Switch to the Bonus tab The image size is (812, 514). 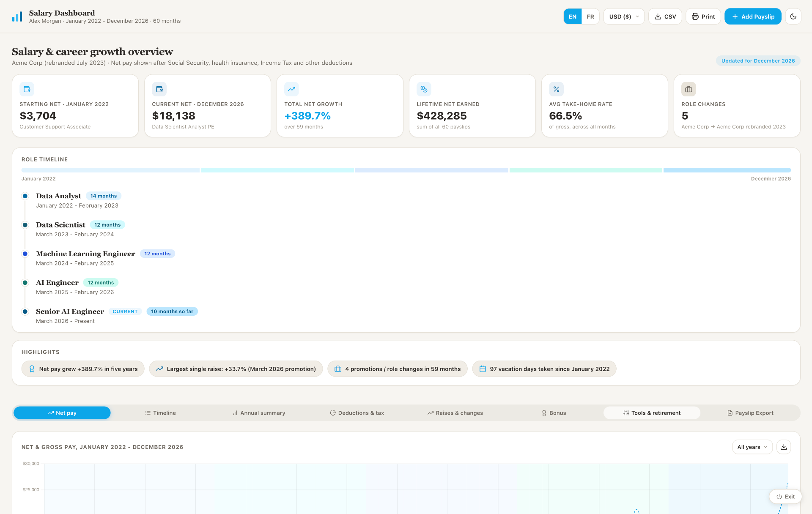(554, 413)
